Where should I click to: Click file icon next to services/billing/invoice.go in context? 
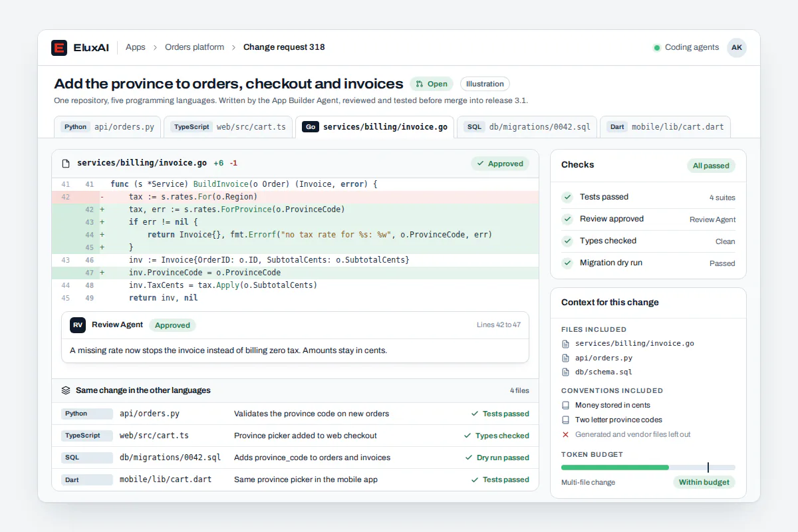566,344
